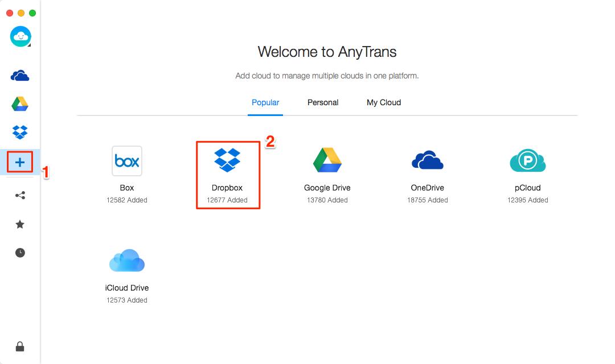Image resolution: width=615 pixels, height=364 pixels.
Task: Open the AnyTrans account avatar menu
Action: pos(20,36)
